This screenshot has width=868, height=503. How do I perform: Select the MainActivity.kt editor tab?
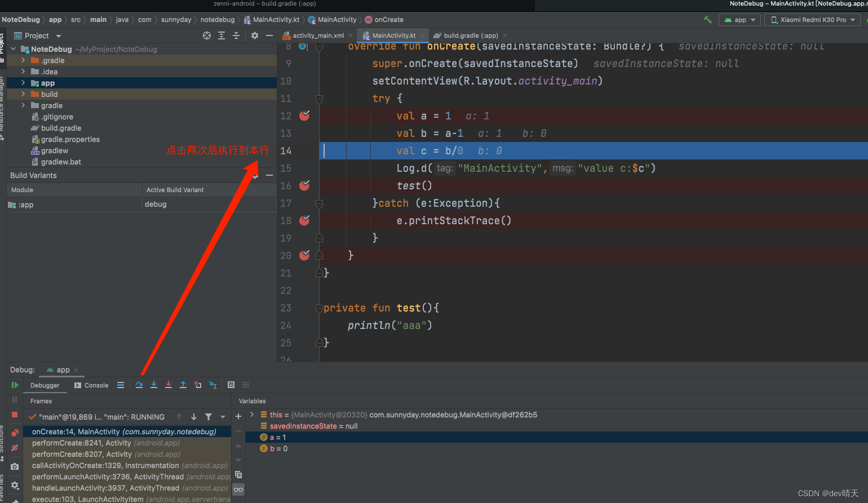393,35
